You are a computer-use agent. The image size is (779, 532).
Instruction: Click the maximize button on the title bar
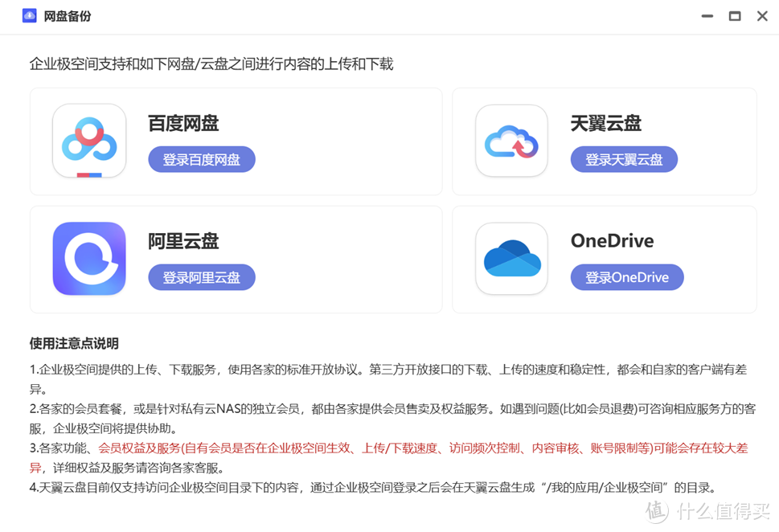(x=734, y=15)
